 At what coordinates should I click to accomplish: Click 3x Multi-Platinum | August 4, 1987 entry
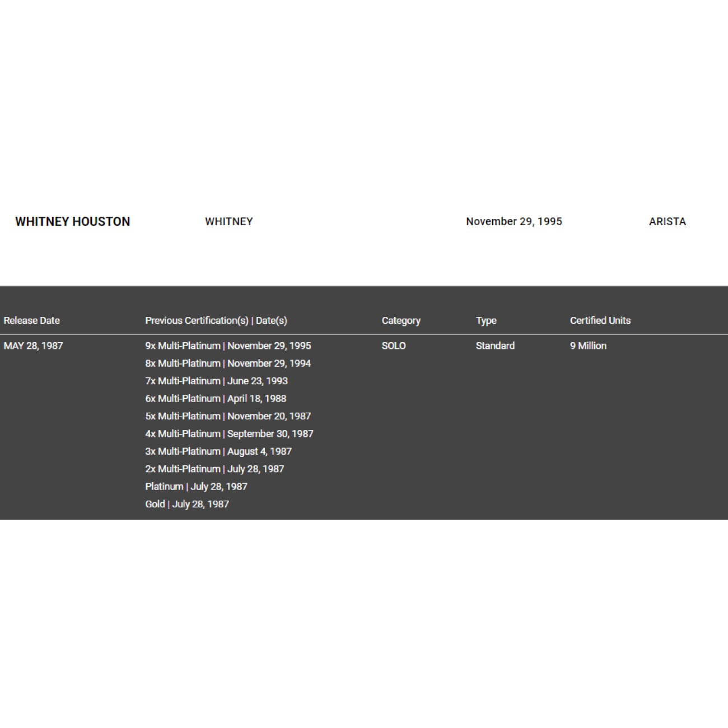[x=218, y=451]
